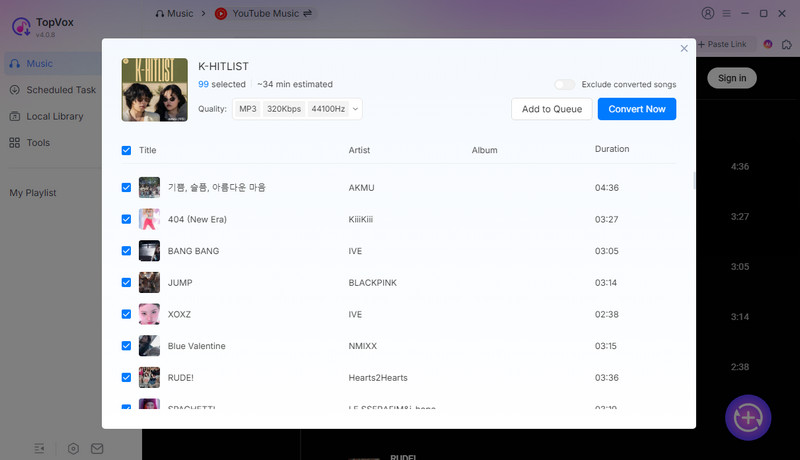Click the NMIXX artist name
This screenshot has width=800, height=460.
click(x=363, y=346)
